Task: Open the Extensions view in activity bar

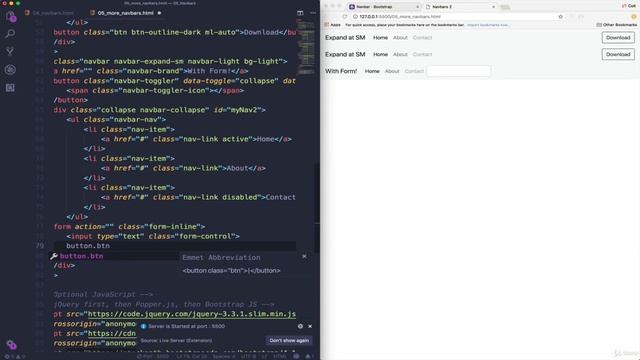Action: [10, 87]
